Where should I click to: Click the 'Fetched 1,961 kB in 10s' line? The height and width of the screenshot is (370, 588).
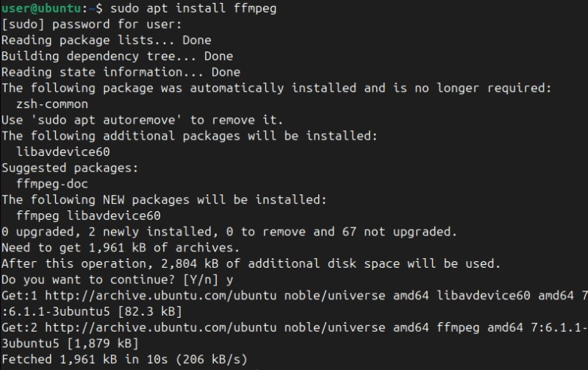tap(124, 360)
